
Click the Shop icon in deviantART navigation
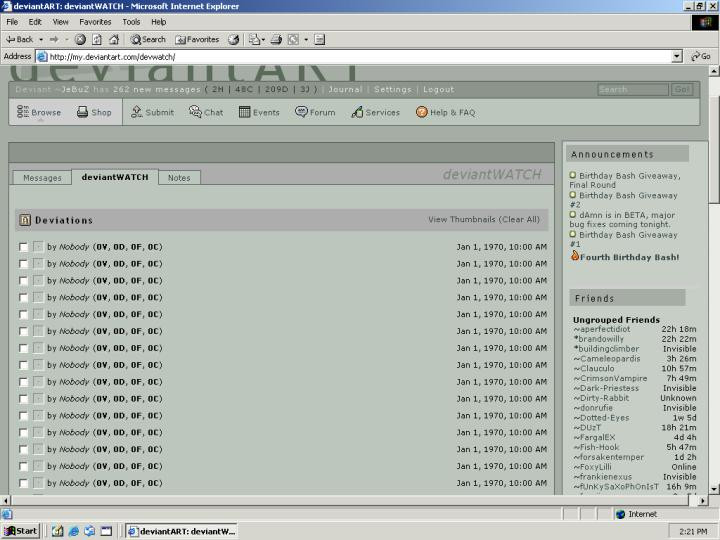pyautogui.click(x=82, y=112)
